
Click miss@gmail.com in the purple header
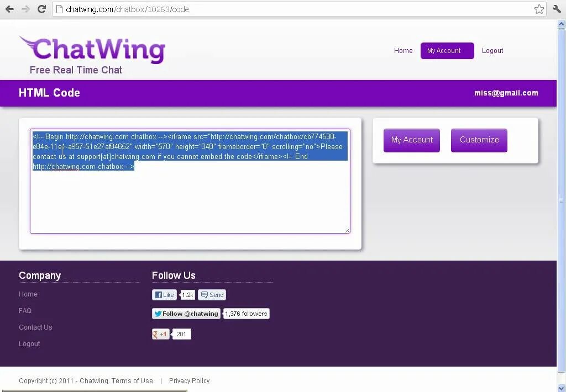tap(506, 93)
